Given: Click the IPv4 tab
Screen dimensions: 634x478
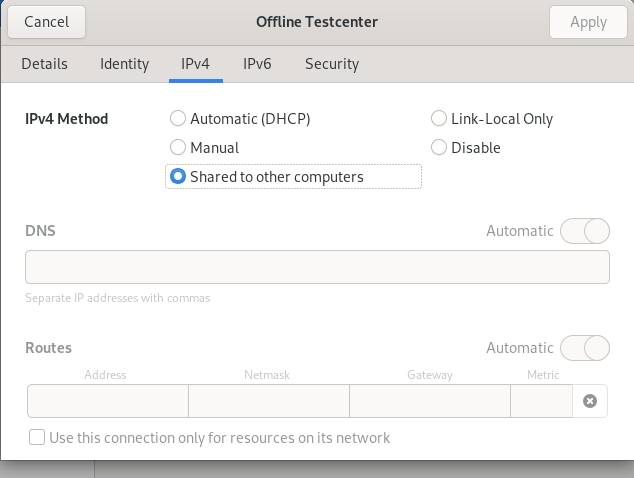Looking at the screenshot, I should pos(195,64).
